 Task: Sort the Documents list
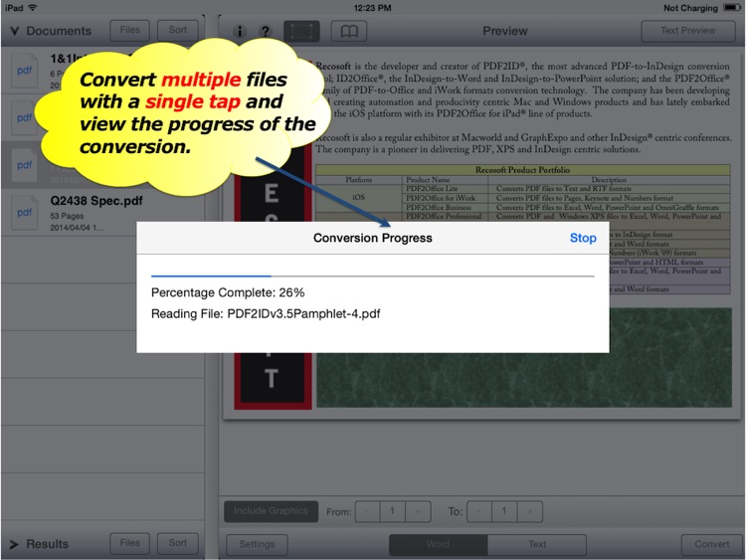tap(177, 31)
